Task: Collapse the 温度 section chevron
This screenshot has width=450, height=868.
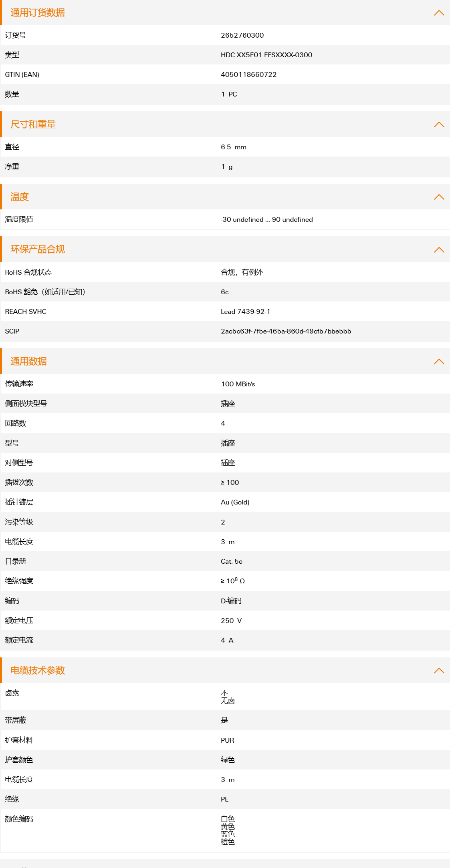Action: click(439, 197)
